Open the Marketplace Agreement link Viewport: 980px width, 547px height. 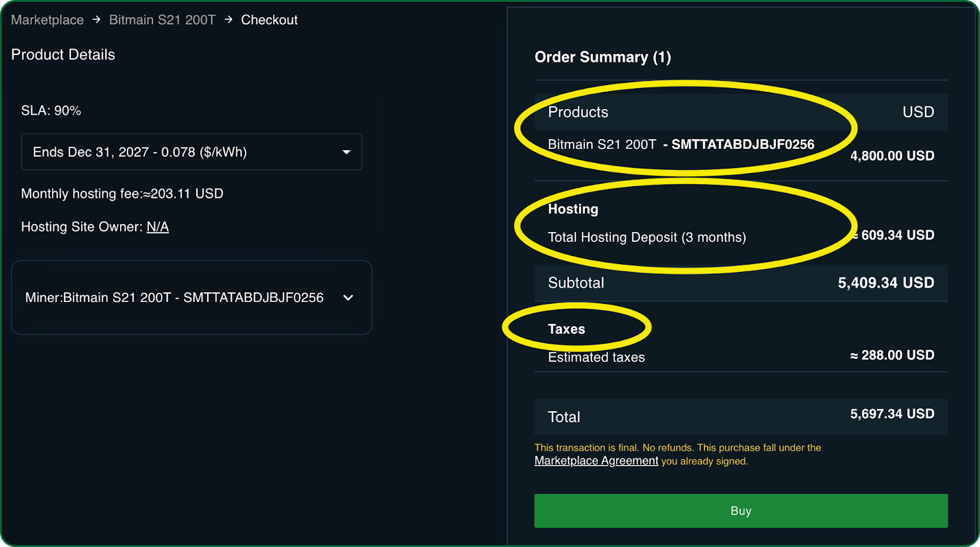click(x=596, y=461)
